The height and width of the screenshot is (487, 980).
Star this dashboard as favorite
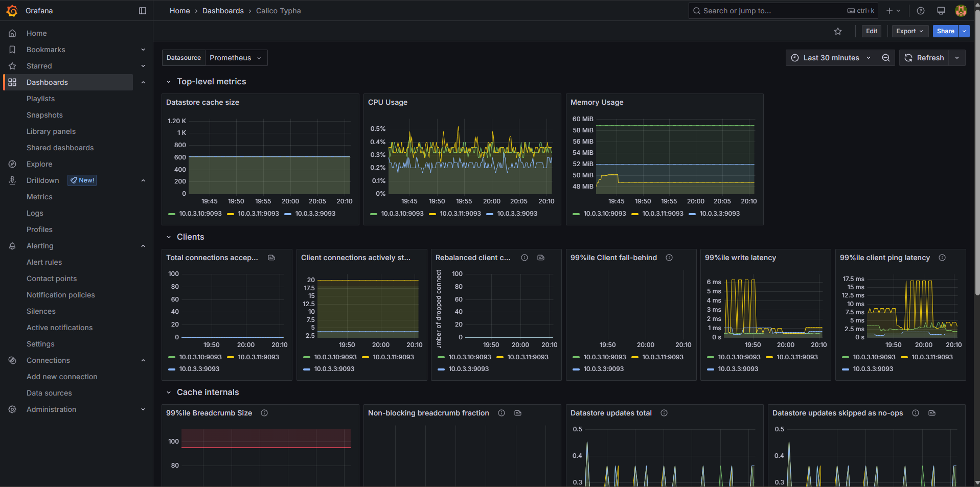(837, 31)
